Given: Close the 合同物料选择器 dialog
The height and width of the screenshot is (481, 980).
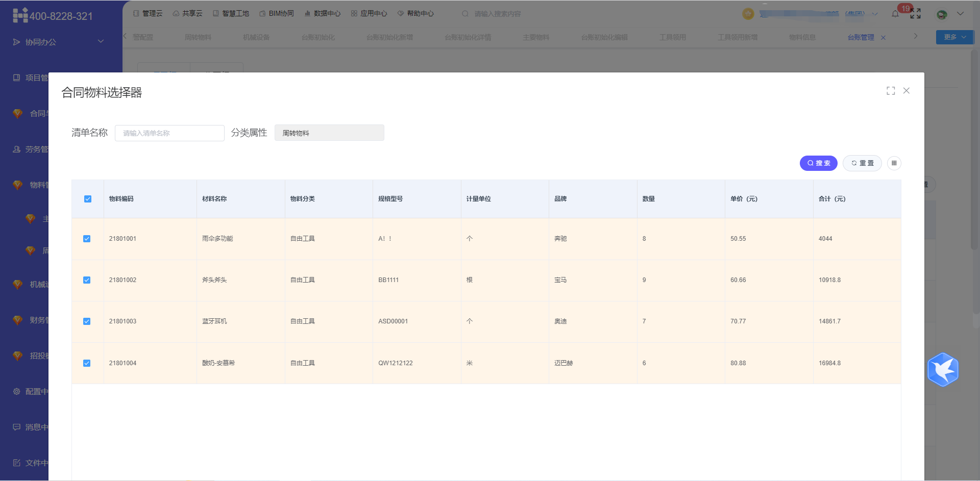Looking at the screenshot, I should coord(906,91).
